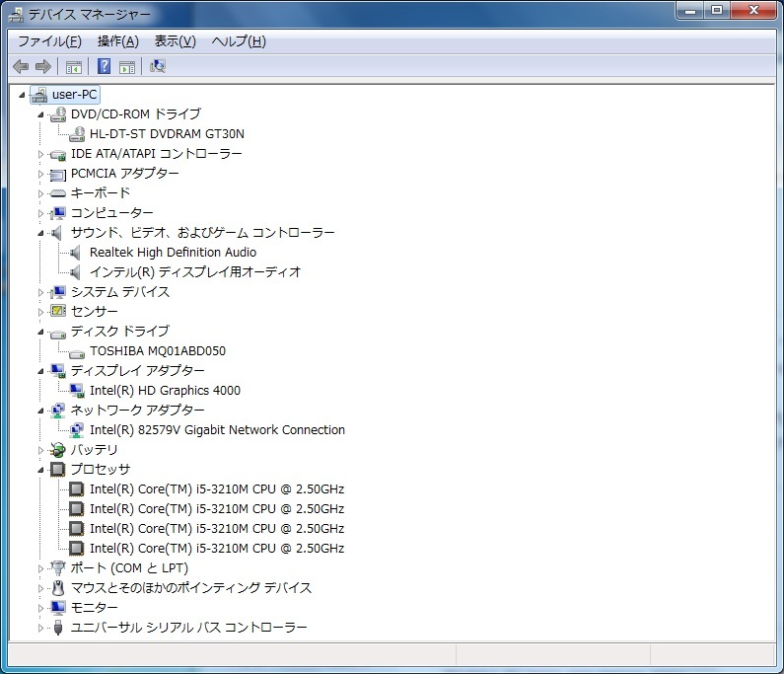Viewport: 784px width, 674px height.
Task: Collapse the プロセッサ node
Action: pyautogui.click(x=40, y=470)
